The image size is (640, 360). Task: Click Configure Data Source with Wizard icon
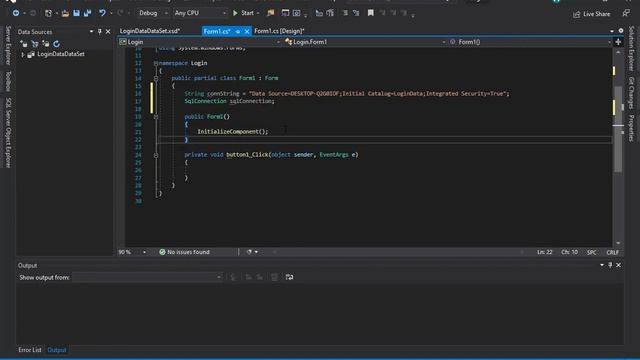pyautogui.click(x=45, y=44)
